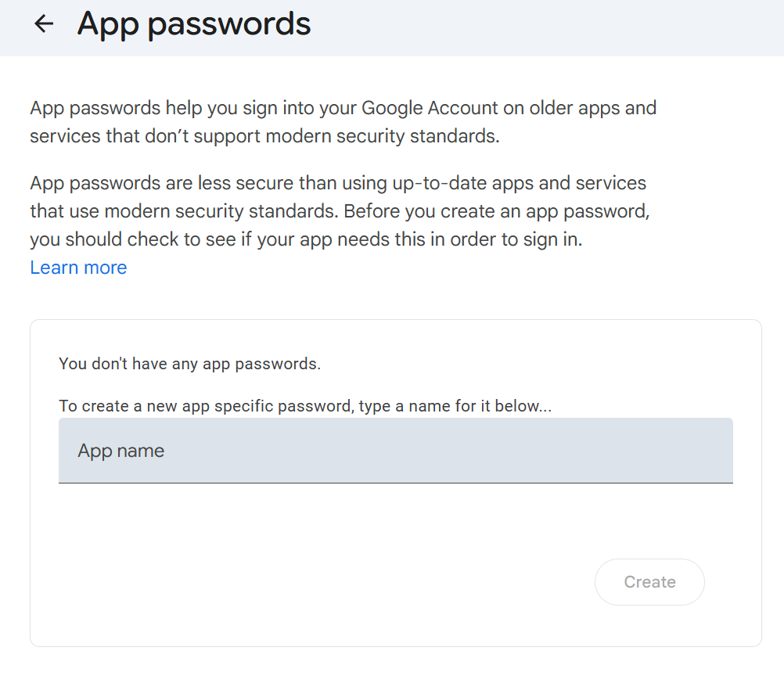Click the paragraph starting "App passwords are less secure"
The image size is (784, 683).
tap(340, 211)
